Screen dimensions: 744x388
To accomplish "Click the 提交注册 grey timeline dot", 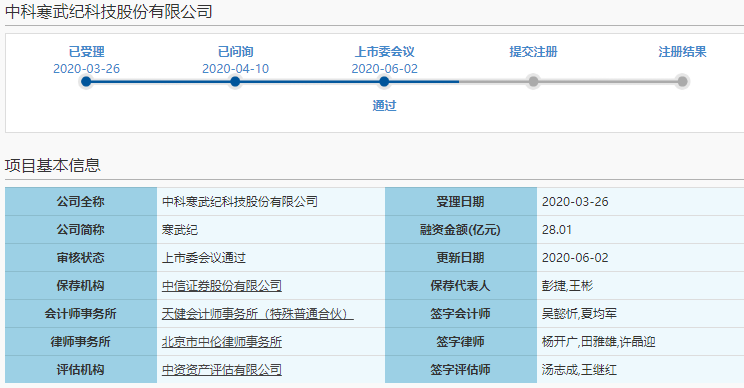I will tap(533, 82).
